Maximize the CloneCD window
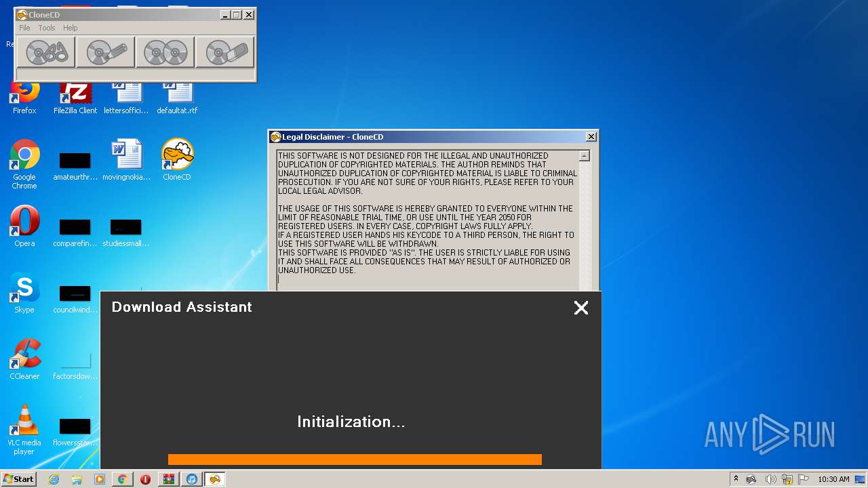Image resolution: width=868 pixels, height=488 pixels. click(x=237, y=14)
